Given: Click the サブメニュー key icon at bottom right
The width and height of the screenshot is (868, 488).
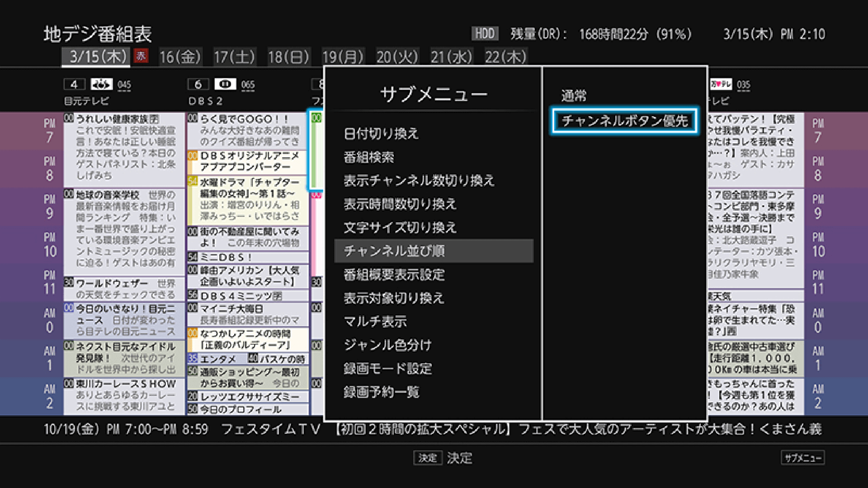Looking at the screenshot, I should point(802,458).
